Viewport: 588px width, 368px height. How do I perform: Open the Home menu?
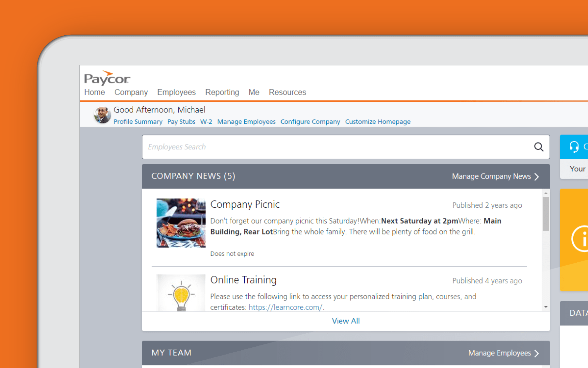pyautogui.click(x=94, y=92)
